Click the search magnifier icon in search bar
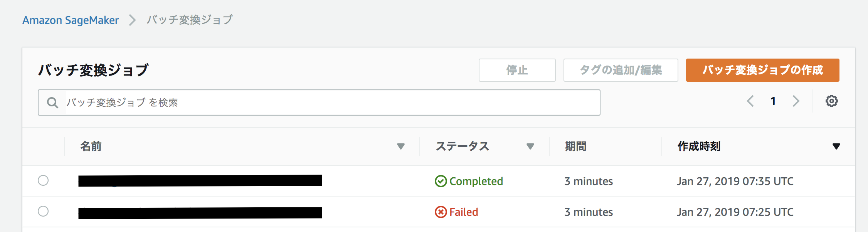The image size is (868, 232). click(52, 102)
